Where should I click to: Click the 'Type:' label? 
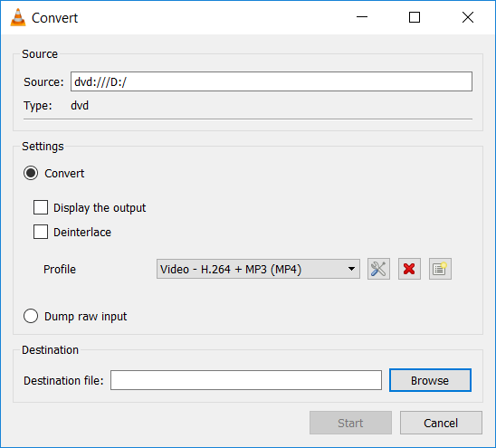[38, 106]
